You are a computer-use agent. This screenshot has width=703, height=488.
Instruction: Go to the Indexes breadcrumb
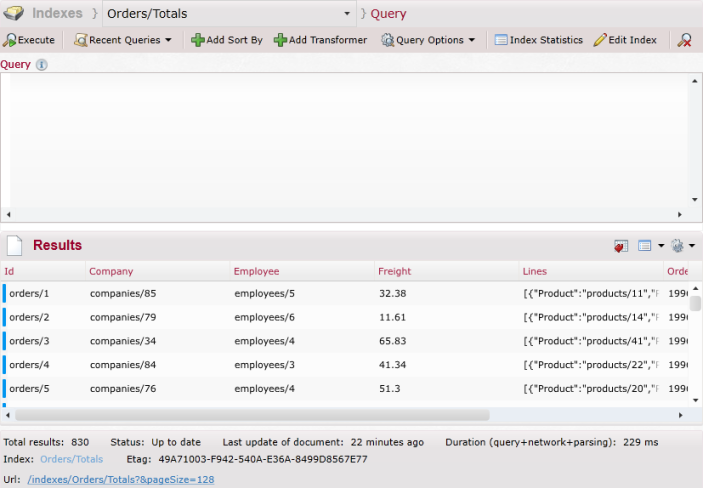click(x=57, y=13)
